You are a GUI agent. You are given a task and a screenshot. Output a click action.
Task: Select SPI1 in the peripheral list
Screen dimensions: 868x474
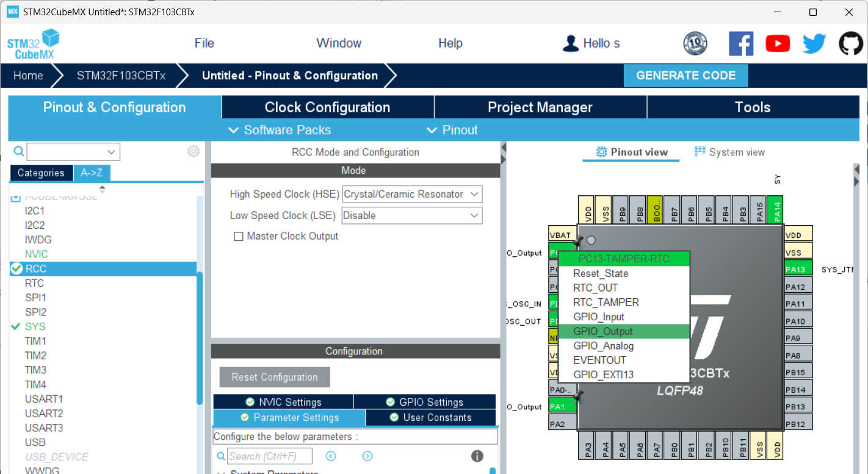pyautogui.click(x=35, y=298)
